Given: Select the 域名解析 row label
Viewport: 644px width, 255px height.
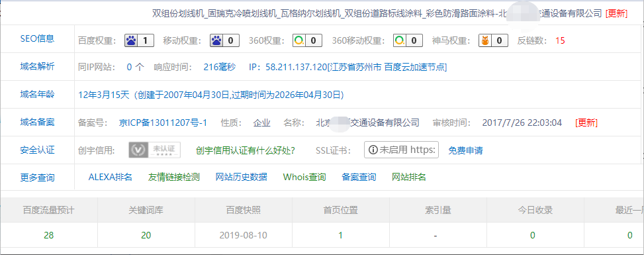Looking at the screenshot, I should pyautogui.click(x=37, y=67).
